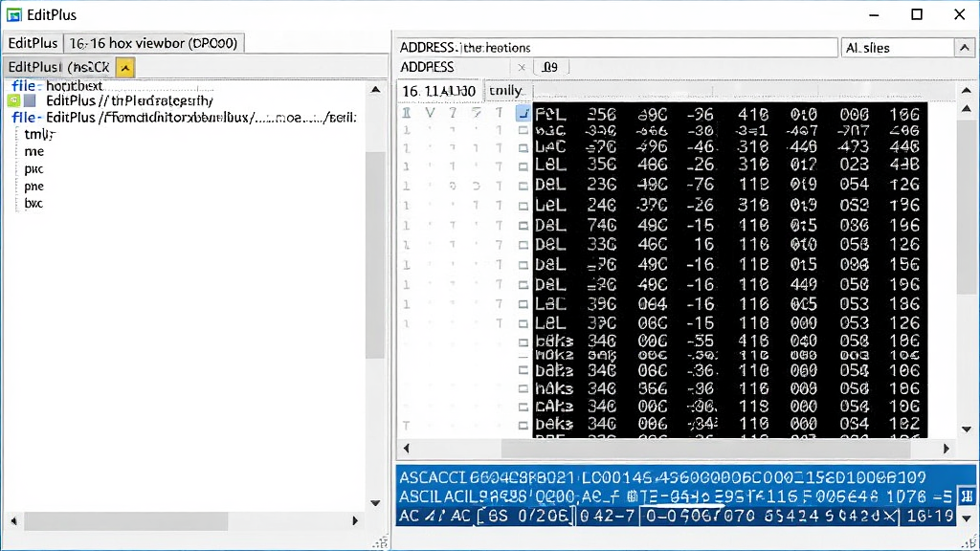The width and height of the screenshot is (980, 551).
Task: Click the green icon before the EditPlus tree row
Action: click(x=13, y=100)
